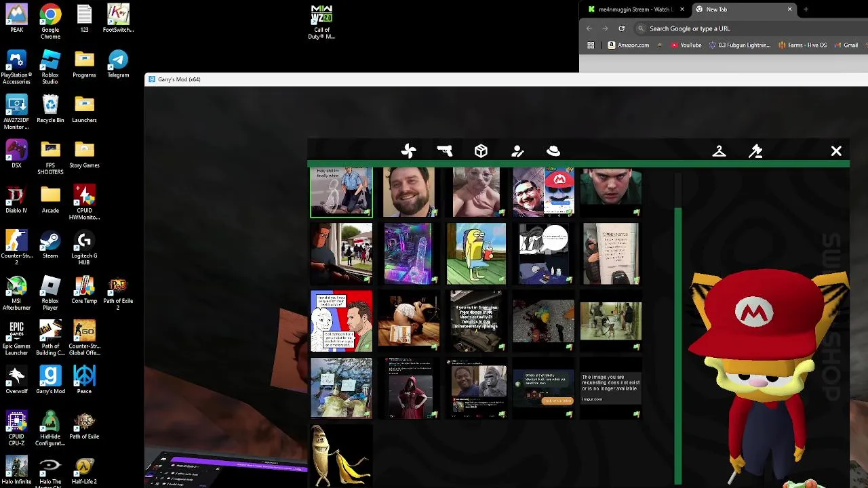Select the person-with-pencil customization icon

(517, 151)
